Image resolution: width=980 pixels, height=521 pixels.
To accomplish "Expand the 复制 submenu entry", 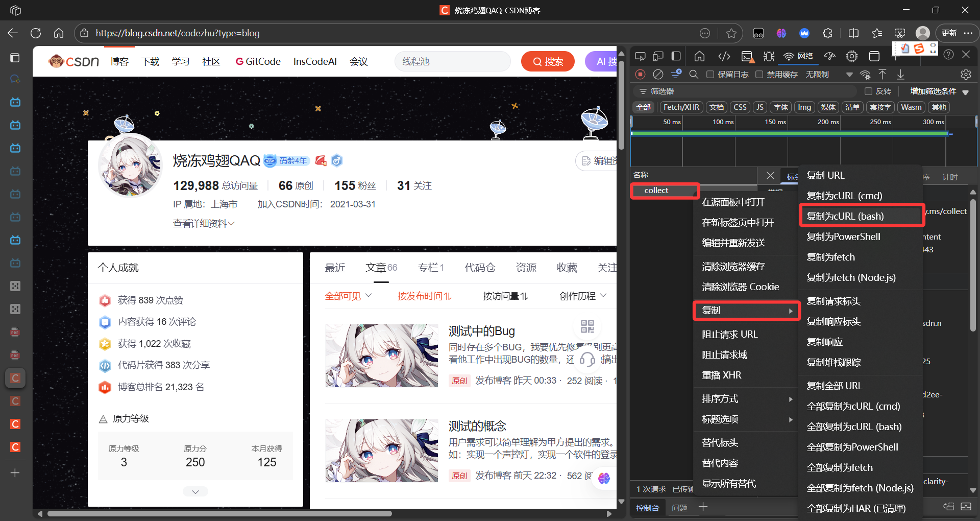I will [747, 311].
